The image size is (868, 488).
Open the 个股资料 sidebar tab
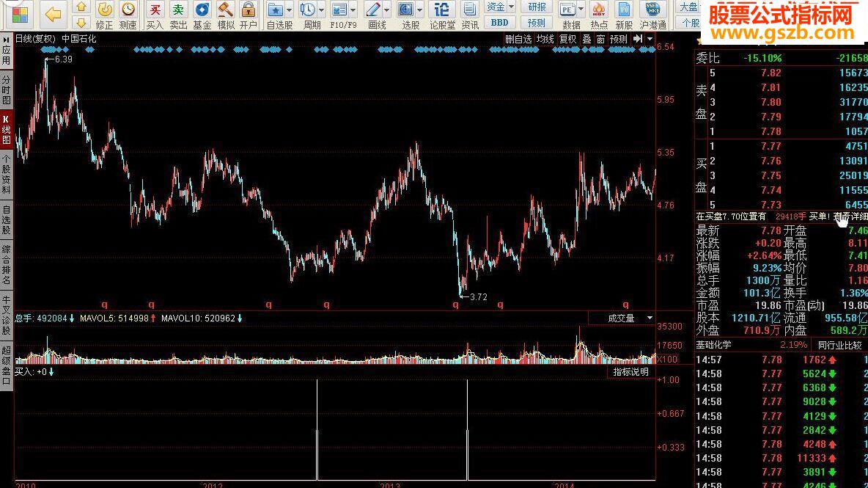click(x=6, y=175)
